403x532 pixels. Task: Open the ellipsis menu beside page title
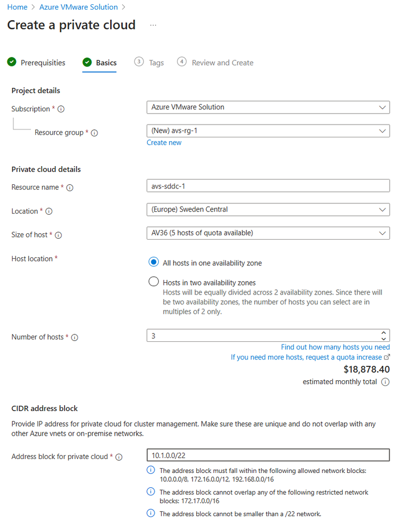pos(153,25)
